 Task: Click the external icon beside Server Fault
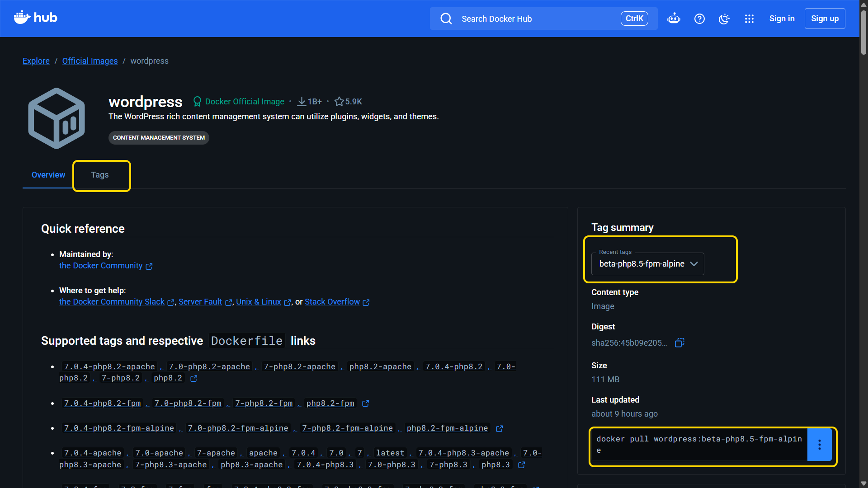point(229,303)
